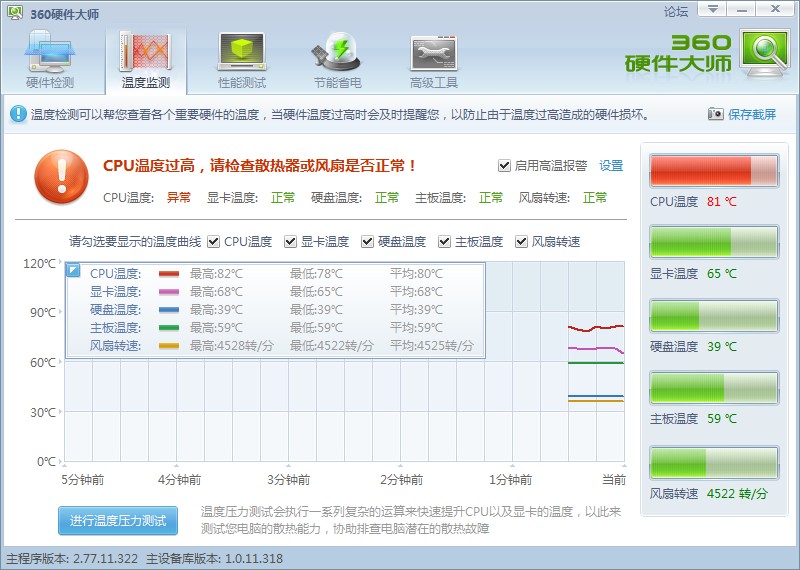Open the title bar dropdown menu arrow
This screenshot has height=570, width=800.
point(713,9)
